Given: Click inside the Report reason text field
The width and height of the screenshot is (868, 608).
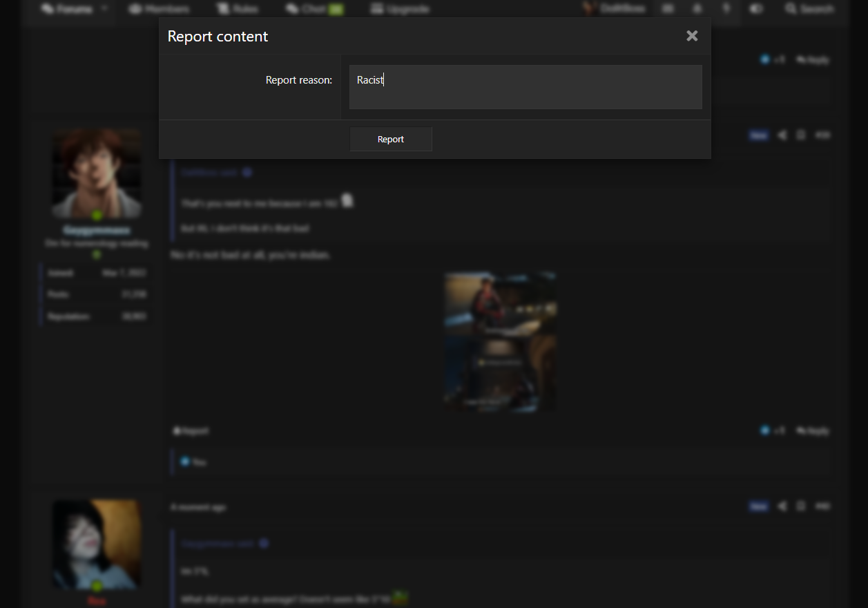Looking at the screenshot, I should [525, 86].
